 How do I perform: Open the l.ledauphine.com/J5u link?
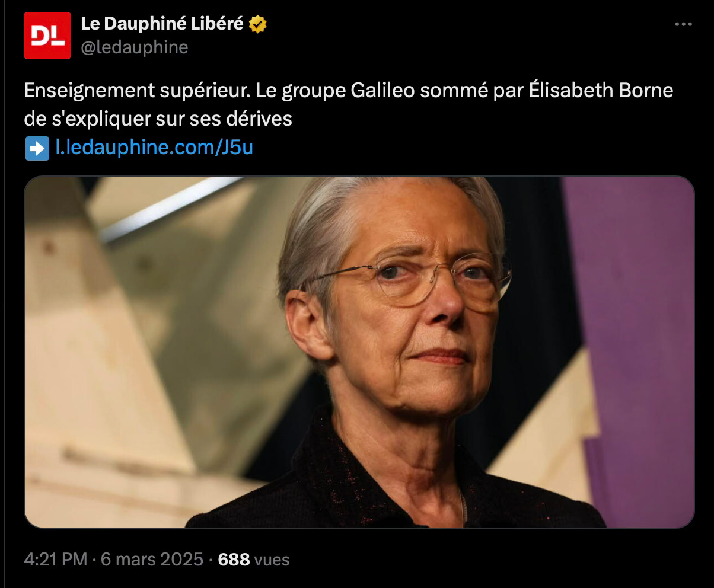(154, 148)
